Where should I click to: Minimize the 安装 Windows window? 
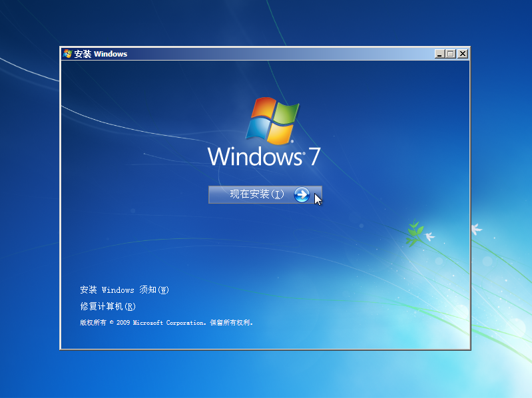click(439, 54)
